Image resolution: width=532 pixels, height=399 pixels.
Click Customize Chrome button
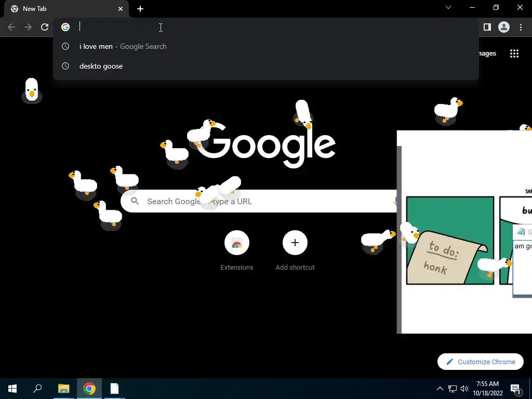coord(481,362)
